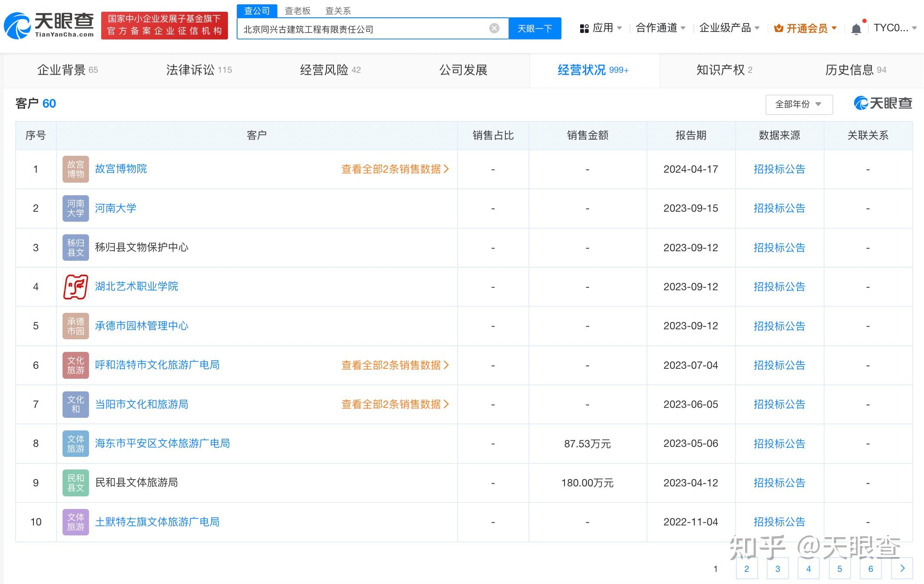Click the 故宫博物 customer avatar
Viewport: 924px width, 584px height.
click(x=76, y=169)
